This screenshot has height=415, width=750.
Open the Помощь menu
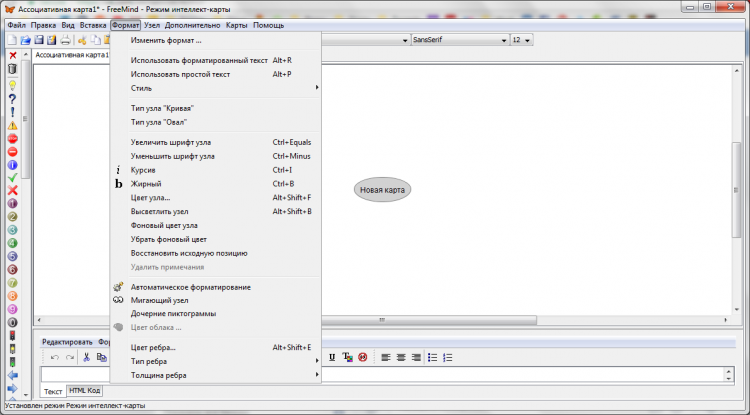[x=268, y=25]
